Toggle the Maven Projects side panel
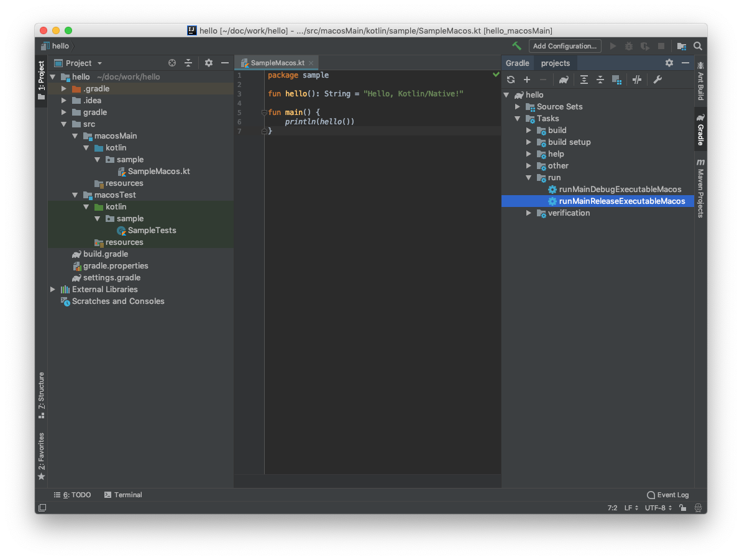Screen dimensions: 742x560 coord(701,188)
